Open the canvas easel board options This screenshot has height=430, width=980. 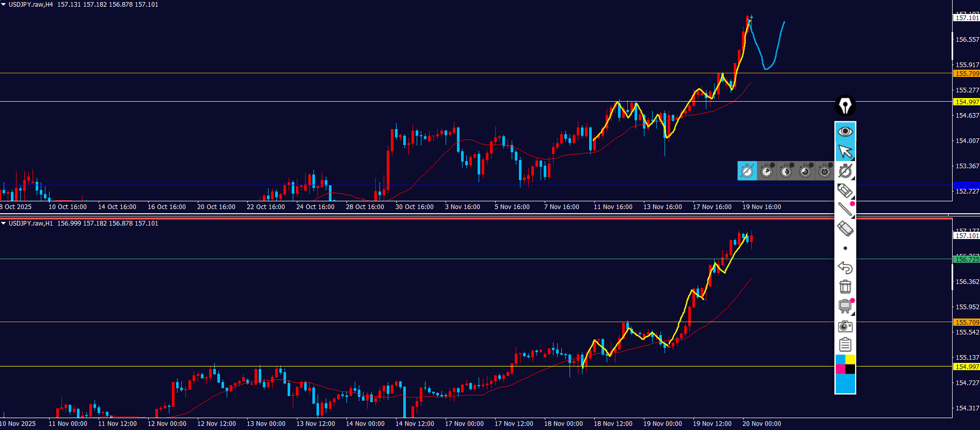tap(845, 306)
